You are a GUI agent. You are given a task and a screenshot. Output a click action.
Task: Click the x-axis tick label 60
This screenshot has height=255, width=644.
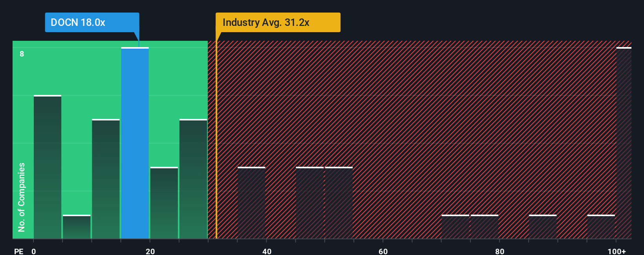(x=383, y=251)
